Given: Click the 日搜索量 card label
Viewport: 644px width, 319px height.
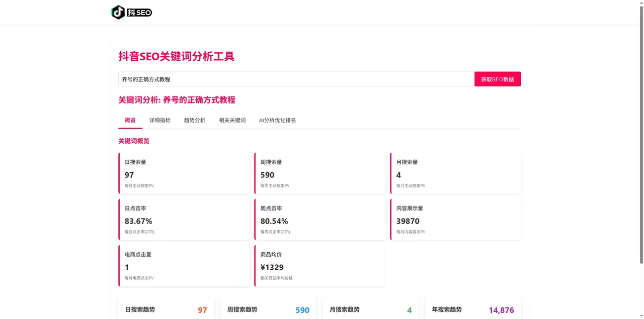Looking at the screenshot, I should click(135, 162).
